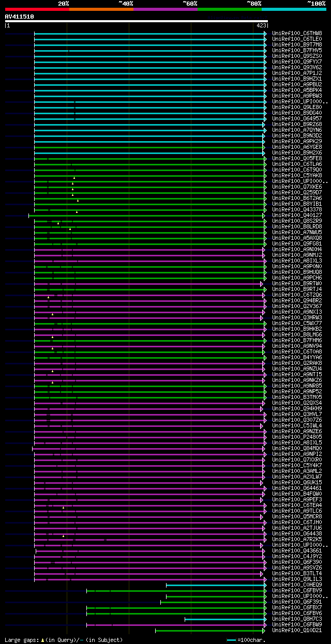Click UniRef100_B9RTW0 label
This screenshot has width=331, height=644.
tap(297, 283)
